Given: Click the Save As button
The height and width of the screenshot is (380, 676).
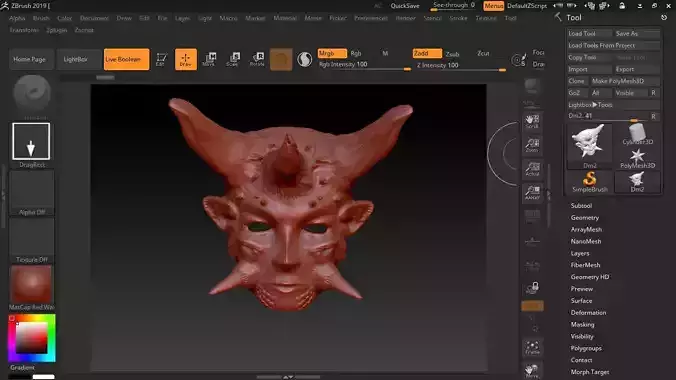Looking at the screenshot, I should tap(637, 33).
